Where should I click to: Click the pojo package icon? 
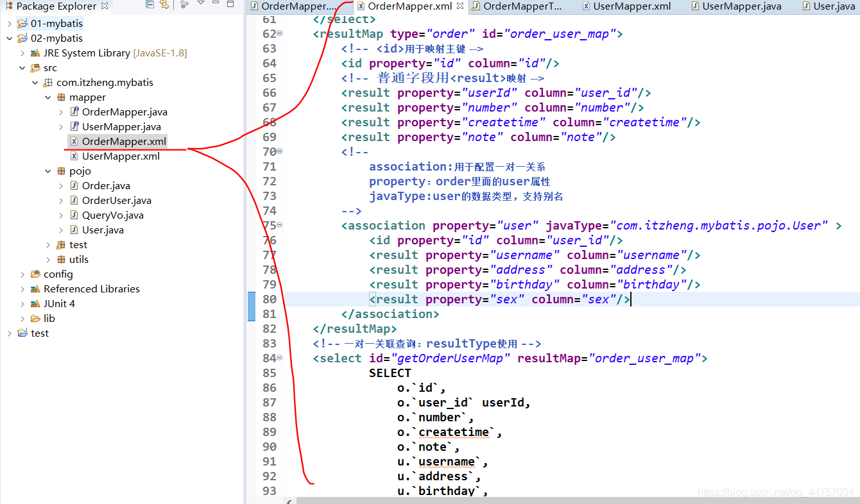click(x=61, y=171)
